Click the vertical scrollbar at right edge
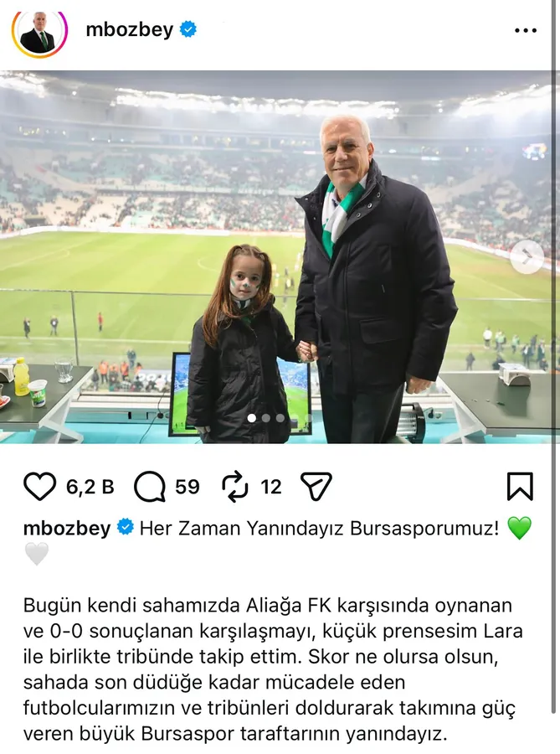Image resolution: width=560 pixels, height=754 pixels. point(556,377)
